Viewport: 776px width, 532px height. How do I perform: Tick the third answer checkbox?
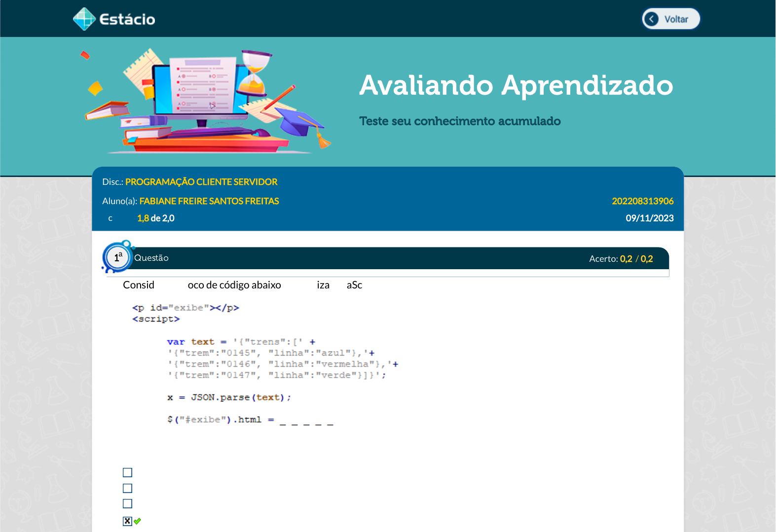127,503
